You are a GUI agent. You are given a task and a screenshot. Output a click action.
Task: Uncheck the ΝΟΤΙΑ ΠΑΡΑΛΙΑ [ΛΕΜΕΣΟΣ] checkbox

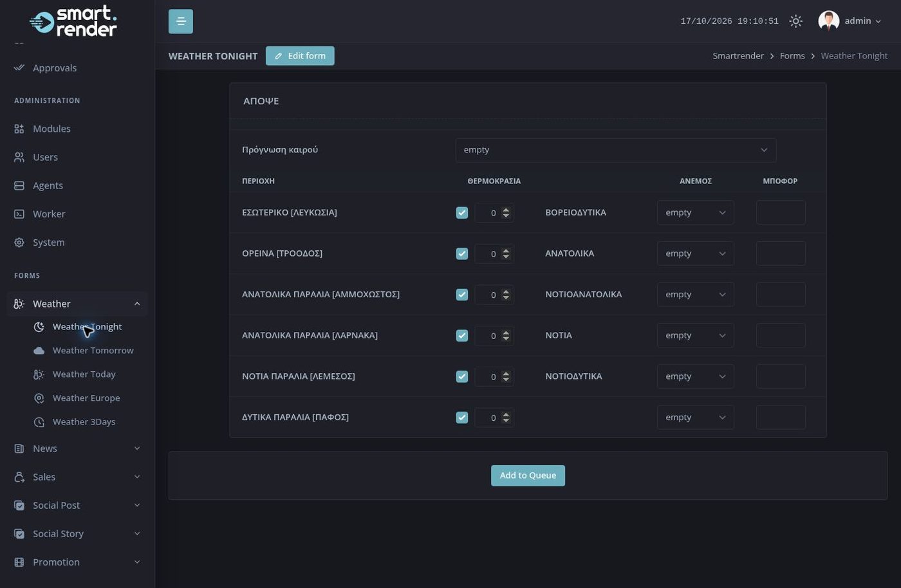462,376
